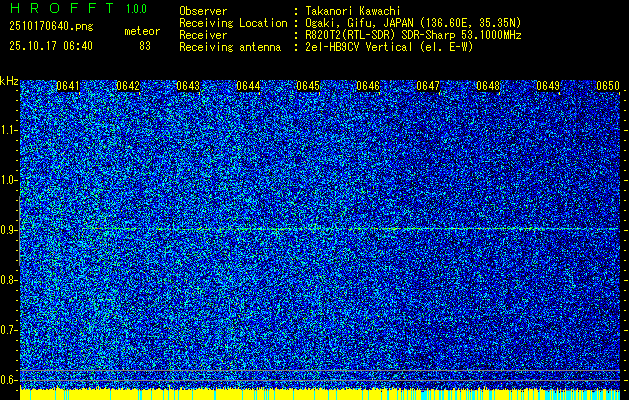This screenshot has height=400, width=629.
Task: Click the 0.7 kHz axis label
Action: point(8,330)
